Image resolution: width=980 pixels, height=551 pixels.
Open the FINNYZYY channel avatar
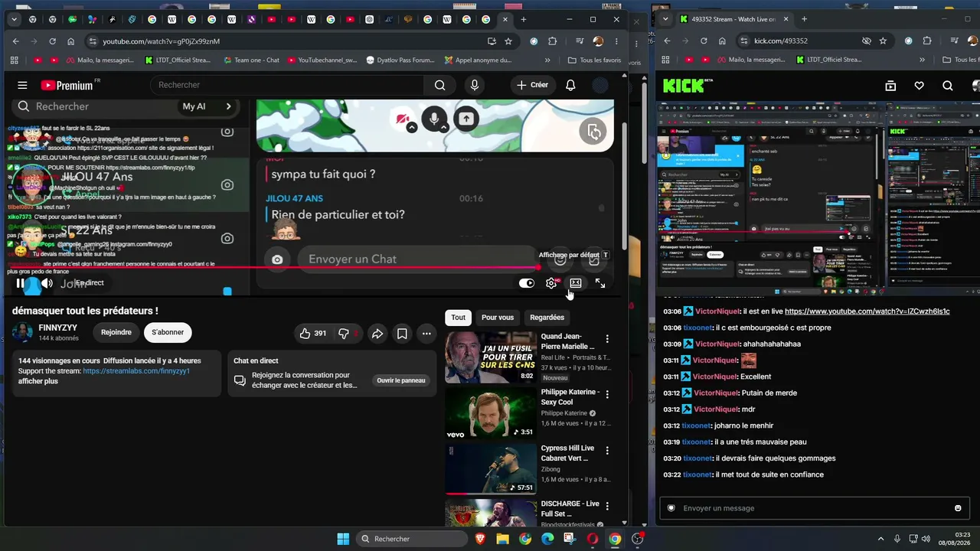tap(23, 332)
